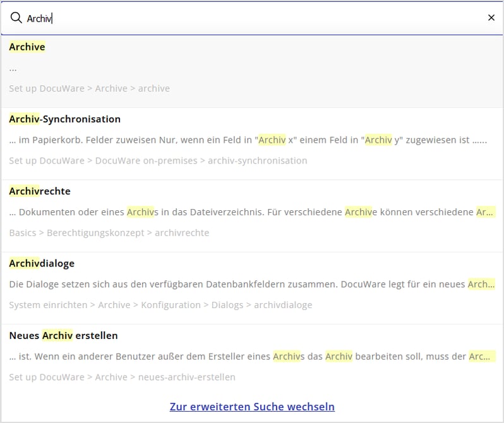Click breadcrumb "Set up DocuWare > Archive > archive"
Screen dimensions: 504x423
point(89,88)
